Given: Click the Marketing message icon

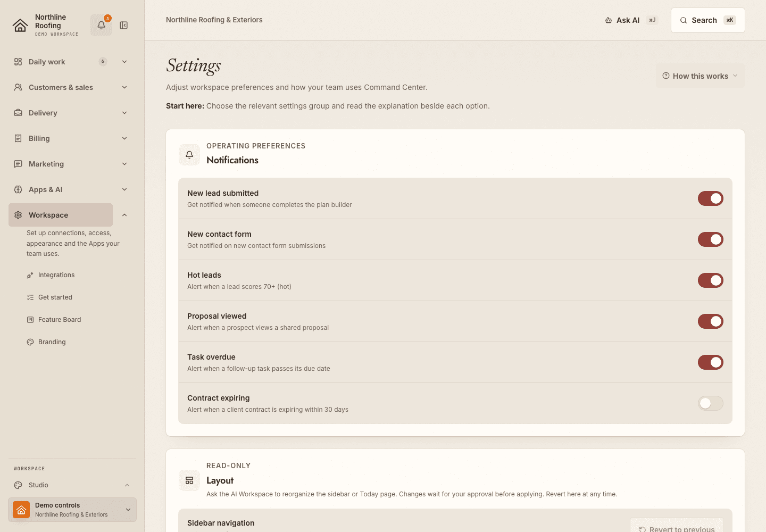Looking at the screenshot, I should pos(18,164).
